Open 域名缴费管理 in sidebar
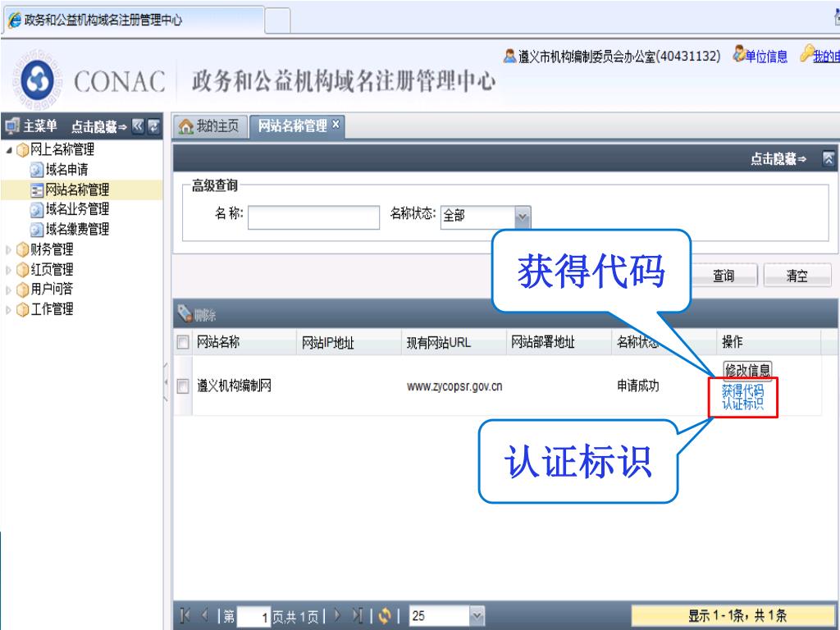The width and height of the screenshot is (840, 630). pos(77,230)
